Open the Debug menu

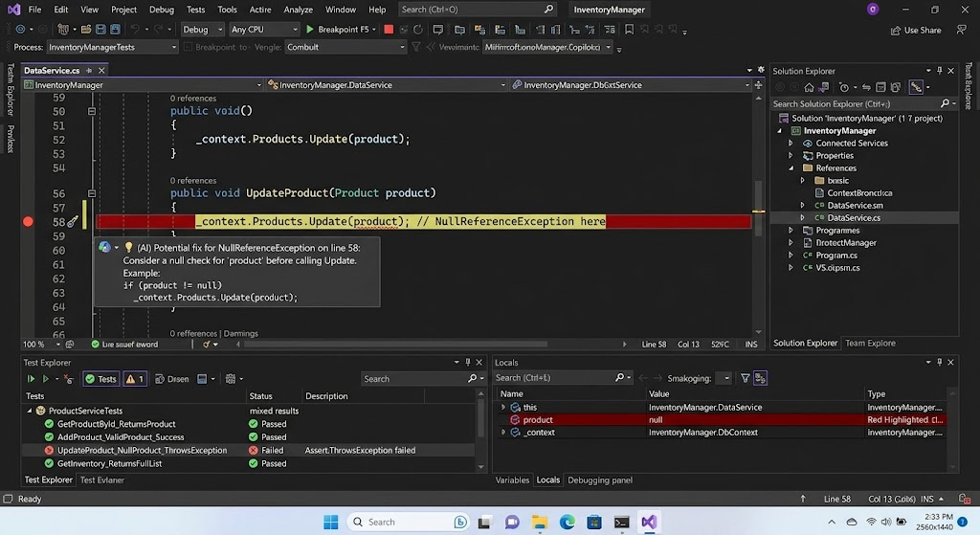tap(161, 10)
